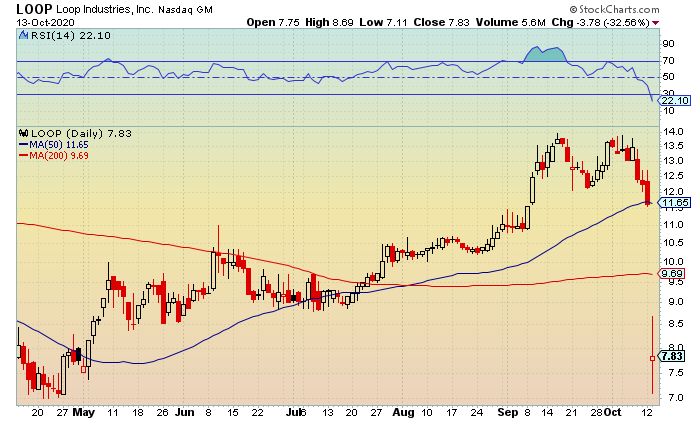Click the blue MA(50) line swatch in legend
This screenshot has width=700, height=421.
coord(24,145)
